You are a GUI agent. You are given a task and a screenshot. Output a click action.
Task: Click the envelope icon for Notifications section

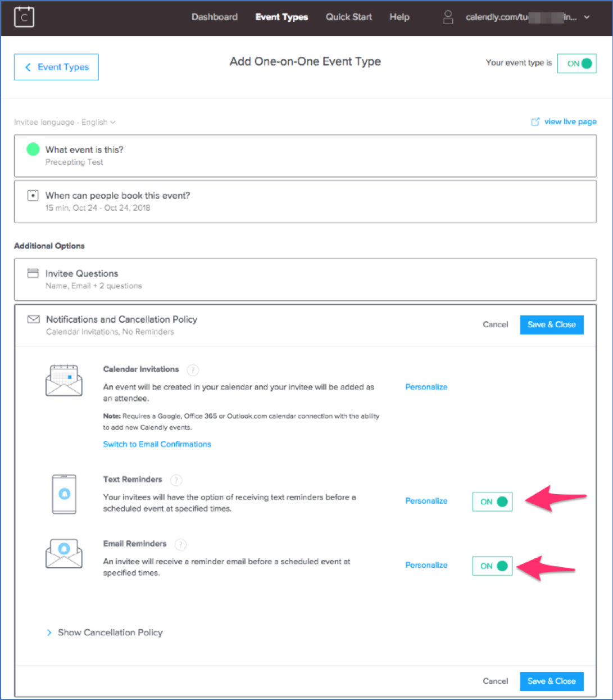click(34, 319)
